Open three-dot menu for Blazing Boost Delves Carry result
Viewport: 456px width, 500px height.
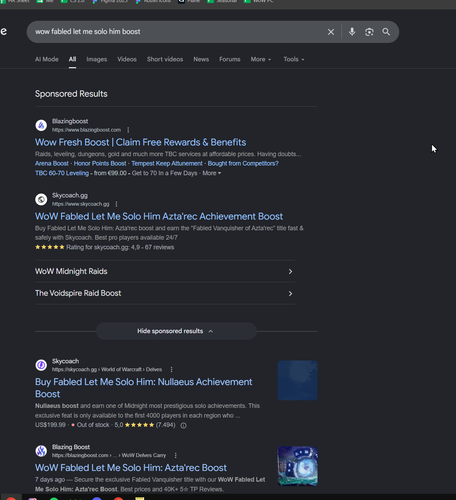pyautogui.click(x=175, y=455)
